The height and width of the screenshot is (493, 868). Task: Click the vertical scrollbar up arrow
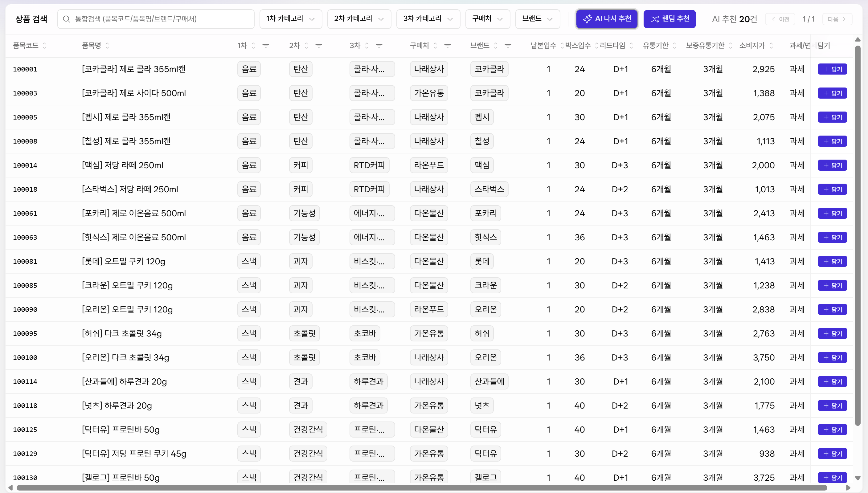click(x=858, y=40)
